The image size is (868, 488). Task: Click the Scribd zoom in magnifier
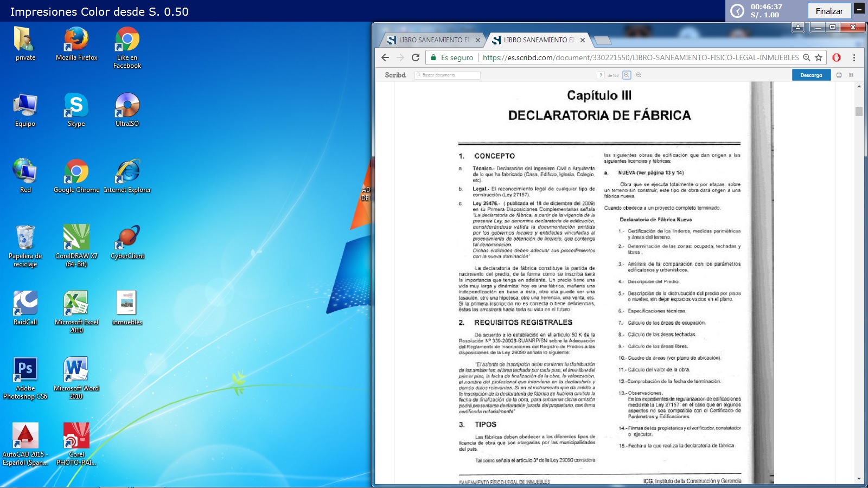627,75
